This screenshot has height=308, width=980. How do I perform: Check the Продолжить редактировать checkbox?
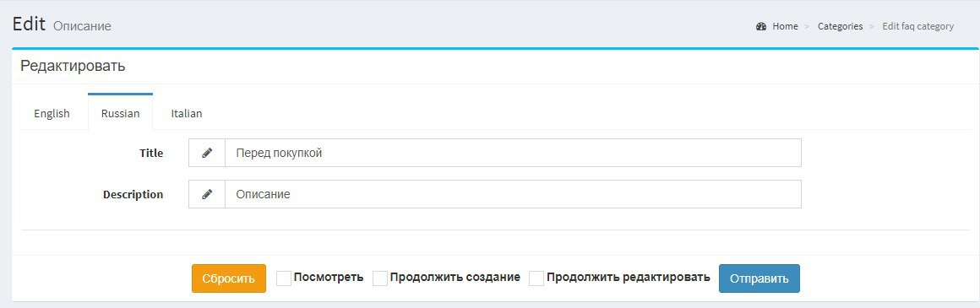tap(536, 278)
